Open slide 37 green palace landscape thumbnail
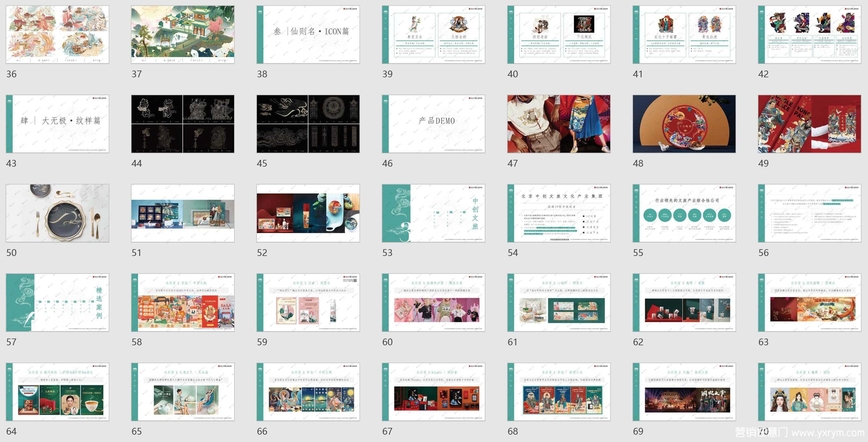 (183, 34)
